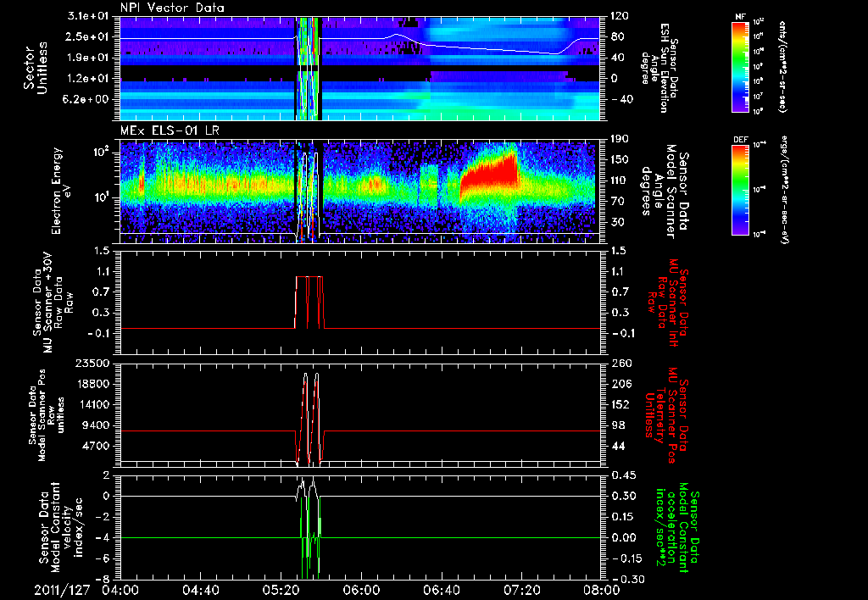Click the 05:20 time axis label
This screenshot has height=600, width=868.
[x=281, y=590]
